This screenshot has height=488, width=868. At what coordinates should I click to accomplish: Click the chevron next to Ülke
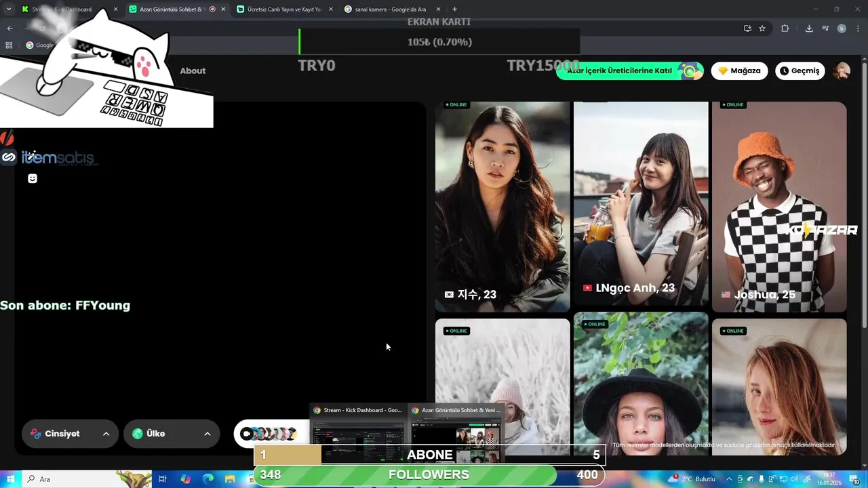pos(207,434)
